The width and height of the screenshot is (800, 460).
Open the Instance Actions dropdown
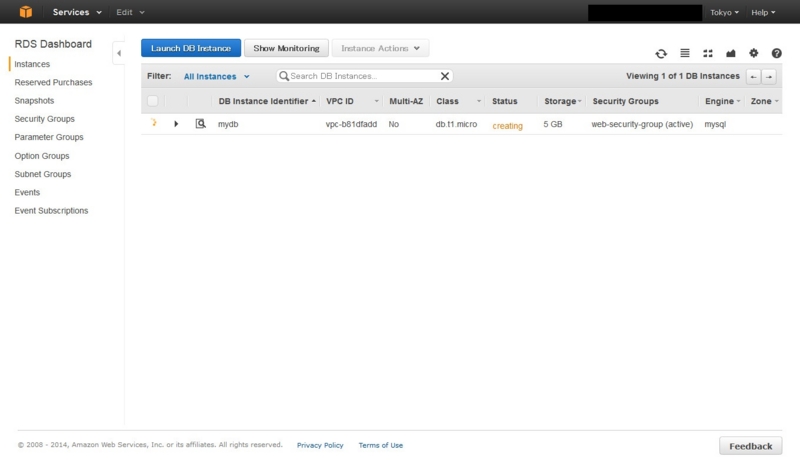(x=380, y=48)
